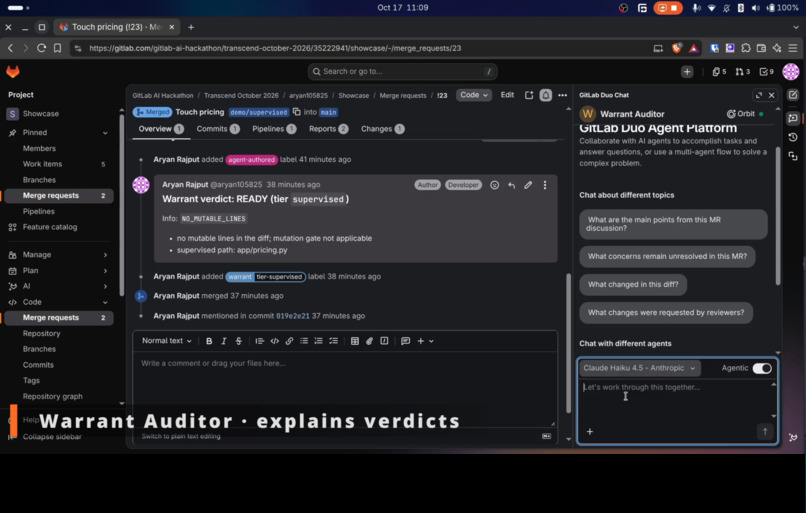Screen dimensions: 806x513
Task: Collapse the Pinned sidebar section
Action: [x=105, y=133]
